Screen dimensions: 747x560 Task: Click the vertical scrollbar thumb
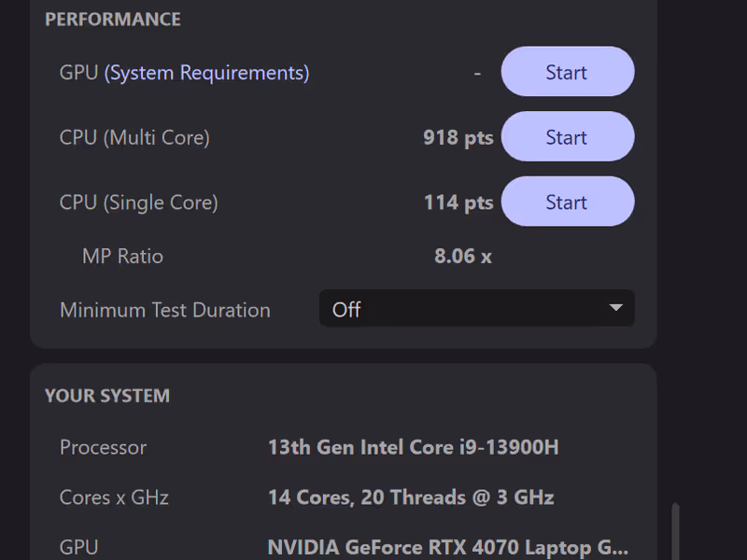675,532
